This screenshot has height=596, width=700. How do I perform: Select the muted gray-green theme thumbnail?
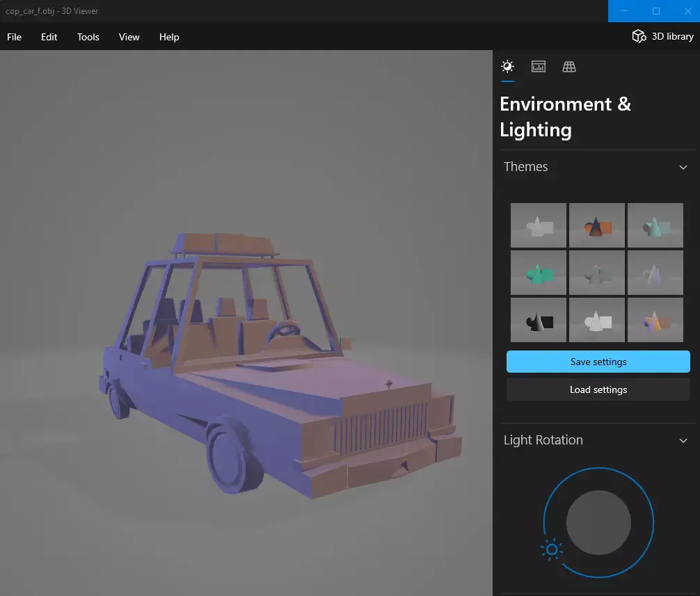tap(597, 273)
